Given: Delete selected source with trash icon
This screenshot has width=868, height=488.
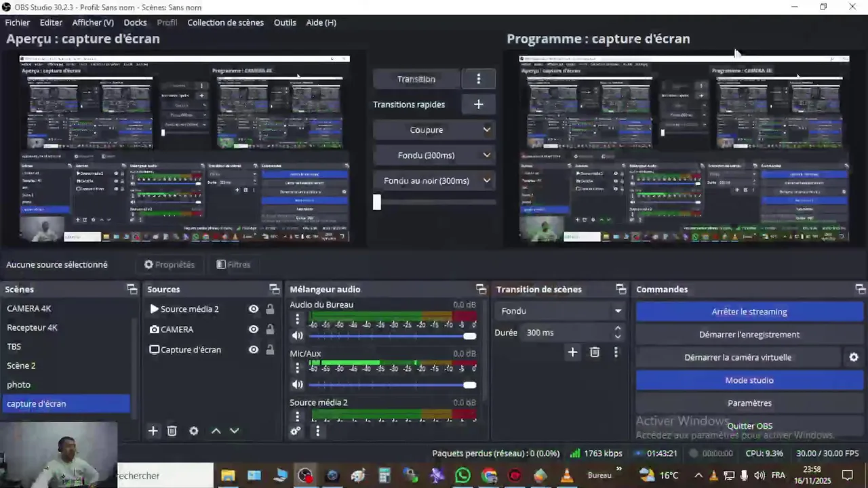Looking at the screenshot, I should point(172,431).
